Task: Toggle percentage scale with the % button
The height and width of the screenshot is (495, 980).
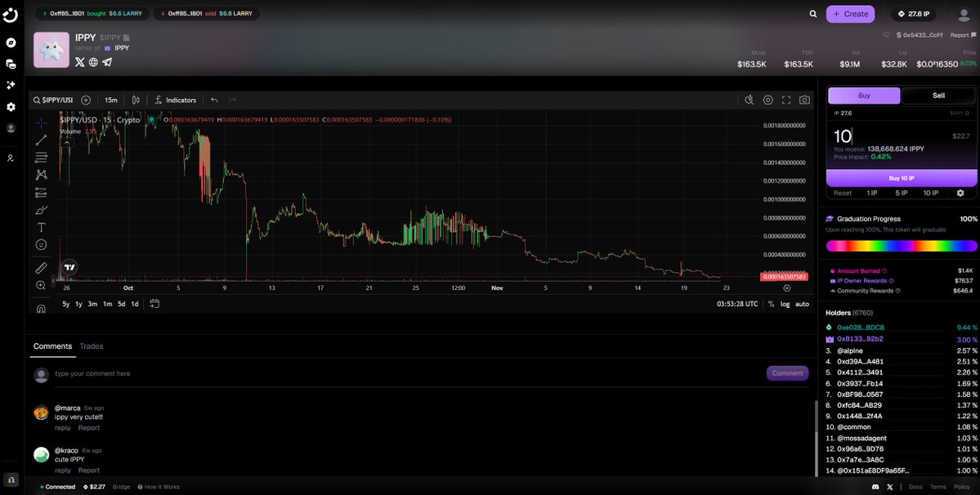Action: click(x=771, y=303)
